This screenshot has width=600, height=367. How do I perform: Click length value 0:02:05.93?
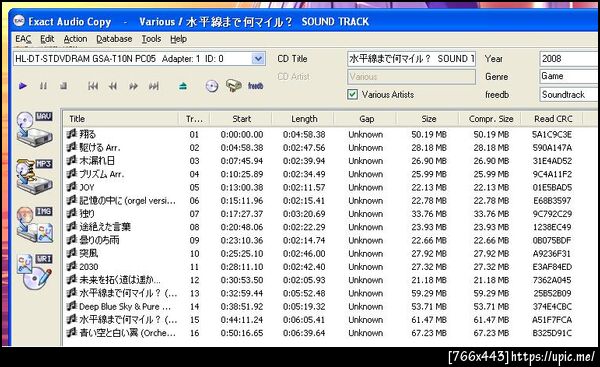[x=304, y=280]
